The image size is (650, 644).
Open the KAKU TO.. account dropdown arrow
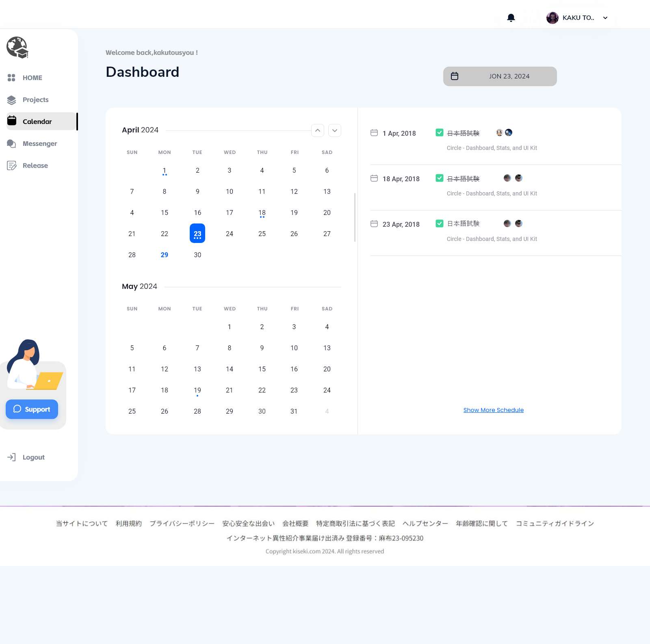[605, 18]
